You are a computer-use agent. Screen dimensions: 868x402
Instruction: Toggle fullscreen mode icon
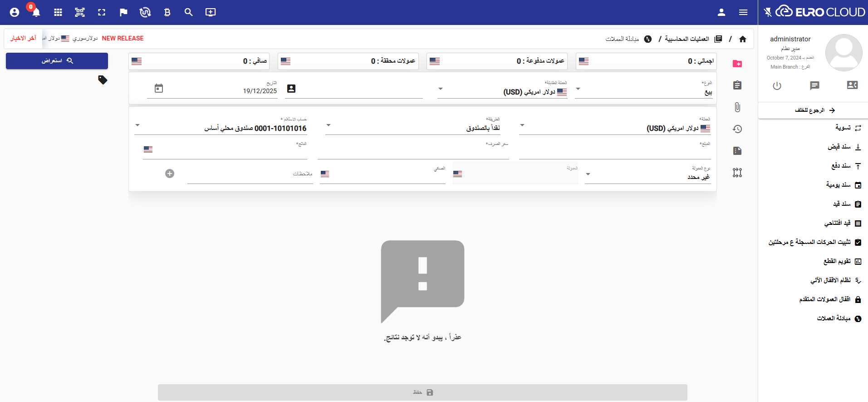pyautogui.click(x=102, y=12)
